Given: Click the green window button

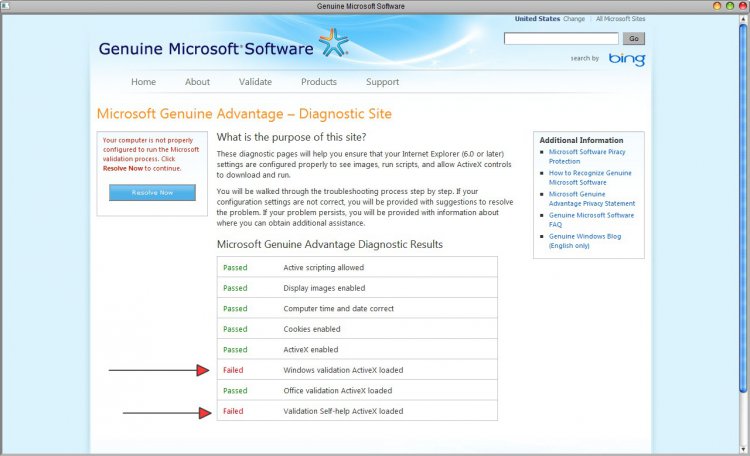Looking at the screenshot, I should tap(730, 6).
